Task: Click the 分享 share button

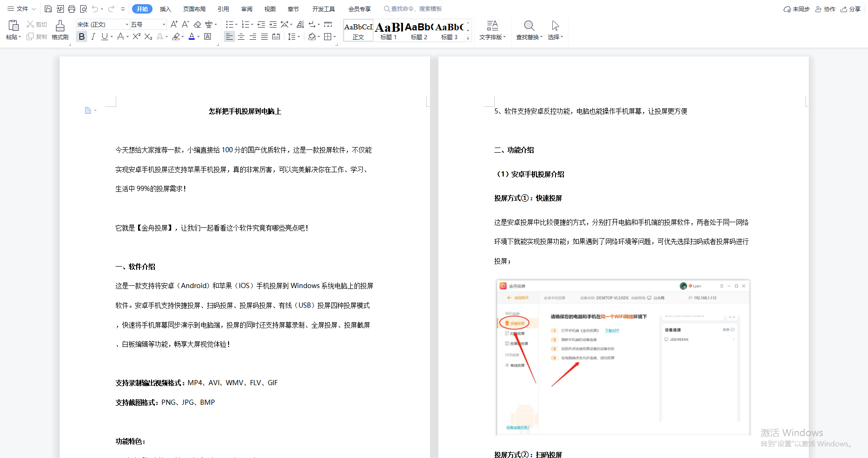Action: (850, 9)
